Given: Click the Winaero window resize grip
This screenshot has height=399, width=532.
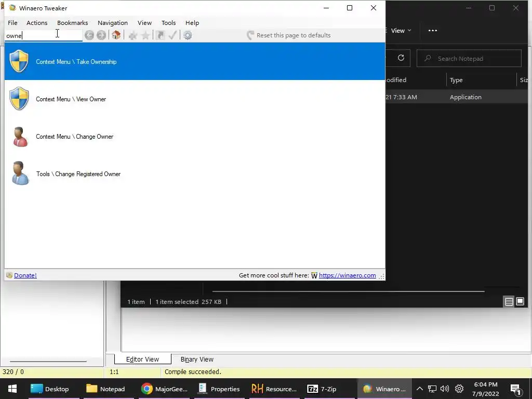Looking at the screenshot, I should [382, 276].
